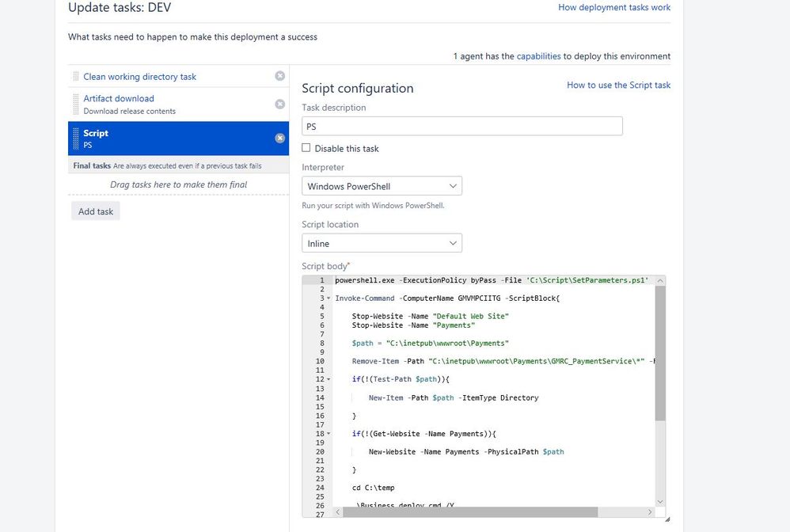Click the if Test-Path line

[x=401, y=379]
